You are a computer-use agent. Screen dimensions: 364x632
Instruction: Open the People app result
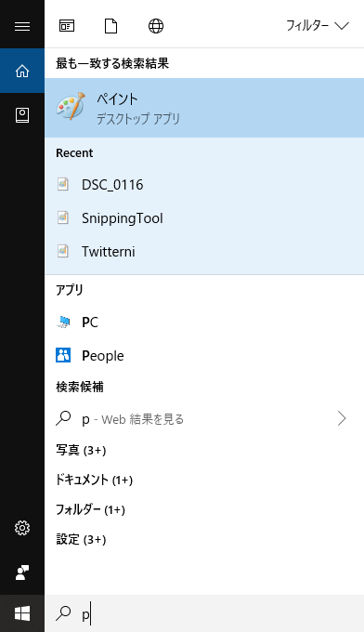[204, 355]
